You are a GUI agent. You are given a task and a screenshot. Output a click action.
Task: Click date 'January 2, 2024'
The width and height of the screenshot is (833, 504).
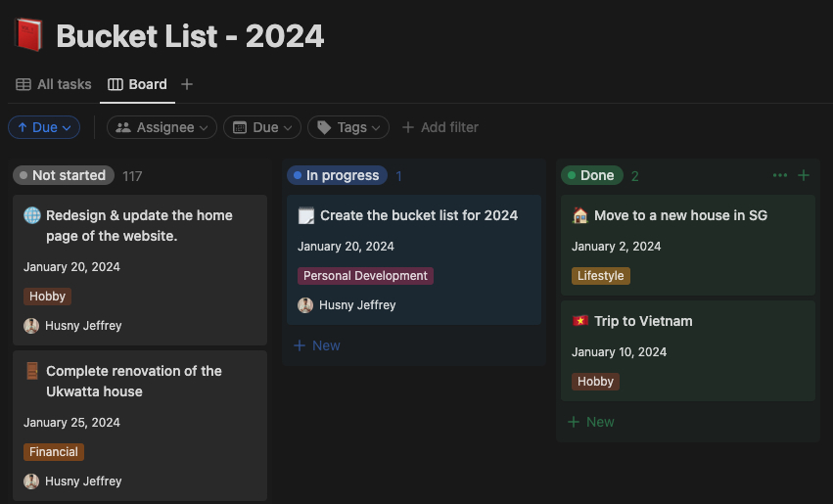tap(617, 247)
